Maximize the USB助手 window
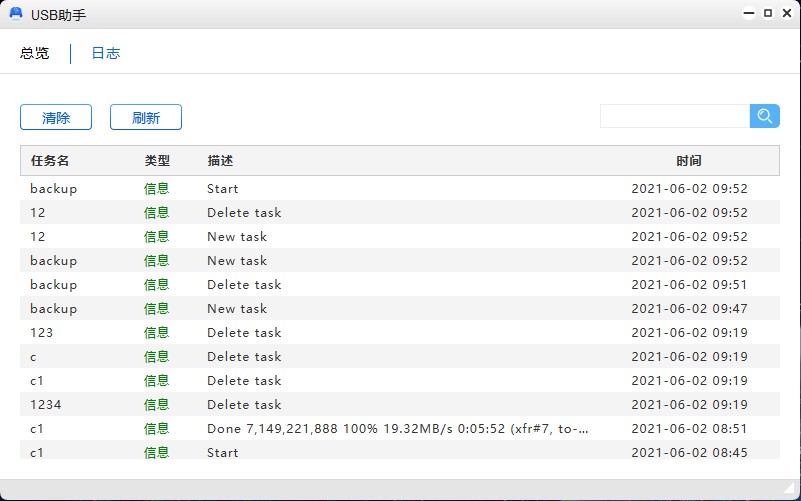 767,14
